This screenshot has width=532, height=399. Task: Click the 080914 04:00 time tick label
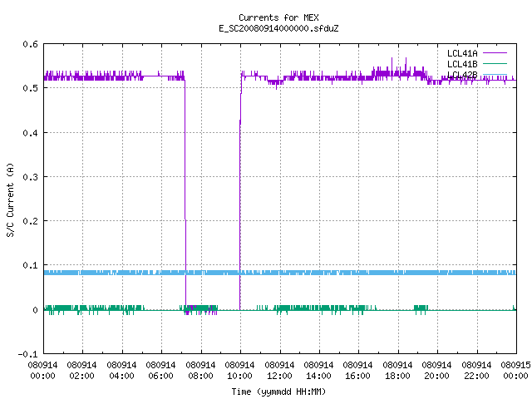(x=121, y=370)
